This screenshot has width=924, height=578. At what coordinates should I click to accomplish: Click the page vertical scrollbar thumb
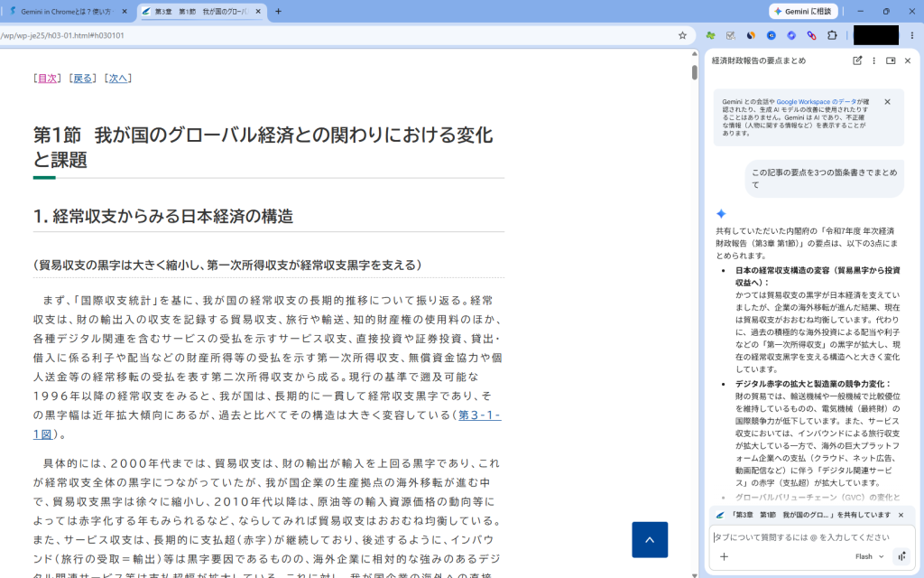click(x=695, y=72)
